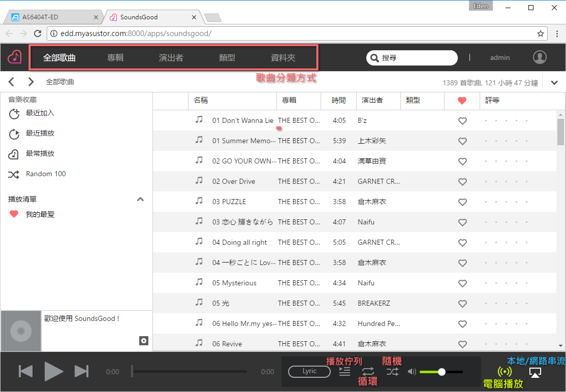The image size is (566, 392).
Task: Favorite the song 02 Over Drive
Action: click(462, 182)
